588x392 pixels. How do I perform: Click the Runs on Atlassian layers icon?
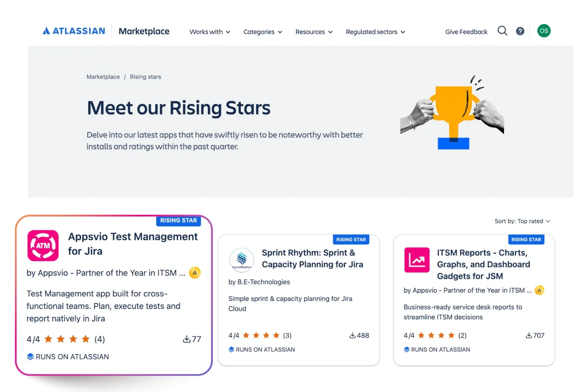30,356
